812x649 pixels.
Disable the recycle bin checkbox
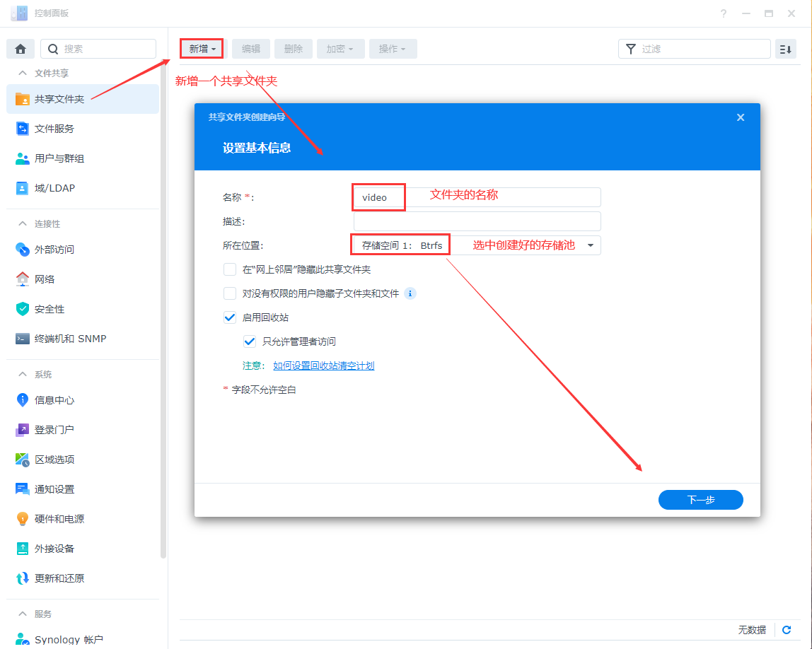coord(230,317)
